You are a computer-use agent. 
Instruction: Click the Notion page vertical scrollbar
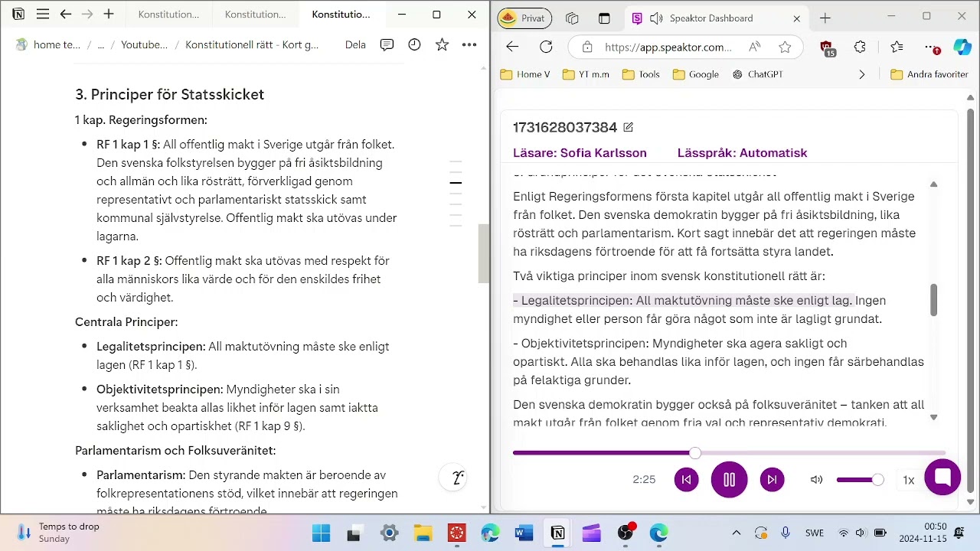[x=483, y=254]
